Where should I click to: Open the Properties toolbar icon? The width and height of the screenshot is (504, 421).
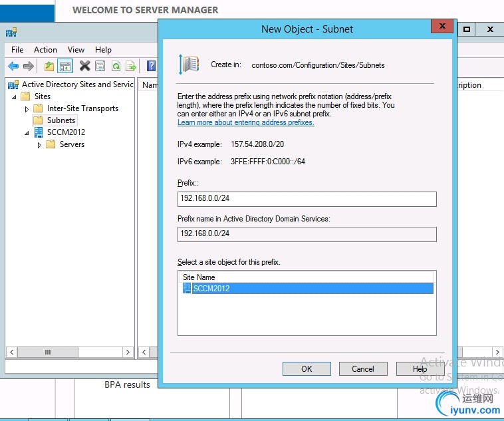pyautogui.click(x=100, y=67)
